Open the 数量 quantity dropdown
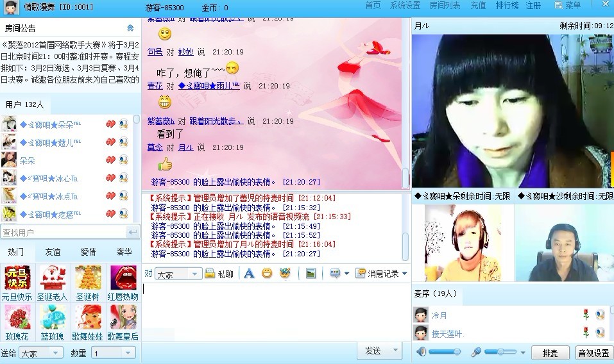Viewport: 614px width, 364px height. (x=114, y=353)
